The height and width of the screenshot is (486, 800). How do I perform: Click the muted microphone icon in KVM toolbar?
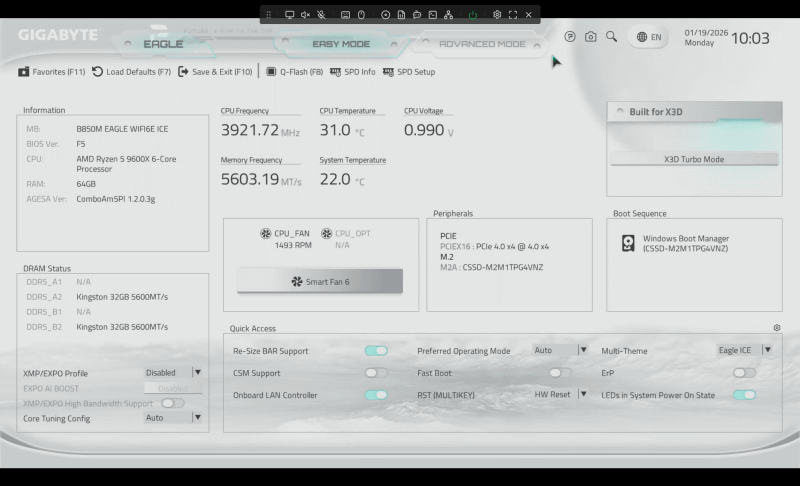click(x=321, y=15)
